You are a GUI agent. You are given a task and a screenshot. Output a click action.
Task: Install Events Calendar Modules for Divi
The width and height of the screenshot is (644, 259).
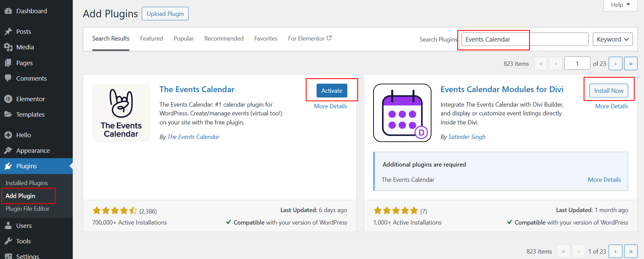[x=609, y=91]
